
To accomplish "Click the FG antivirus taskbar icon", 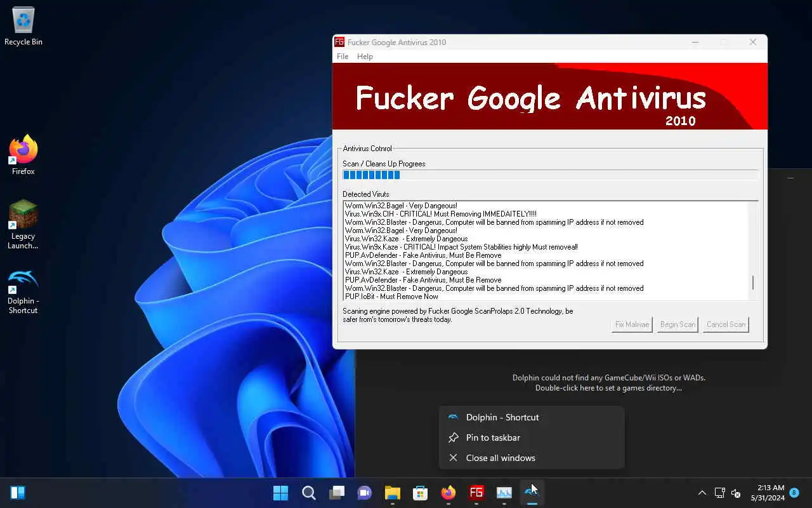I will pos(476,493).
